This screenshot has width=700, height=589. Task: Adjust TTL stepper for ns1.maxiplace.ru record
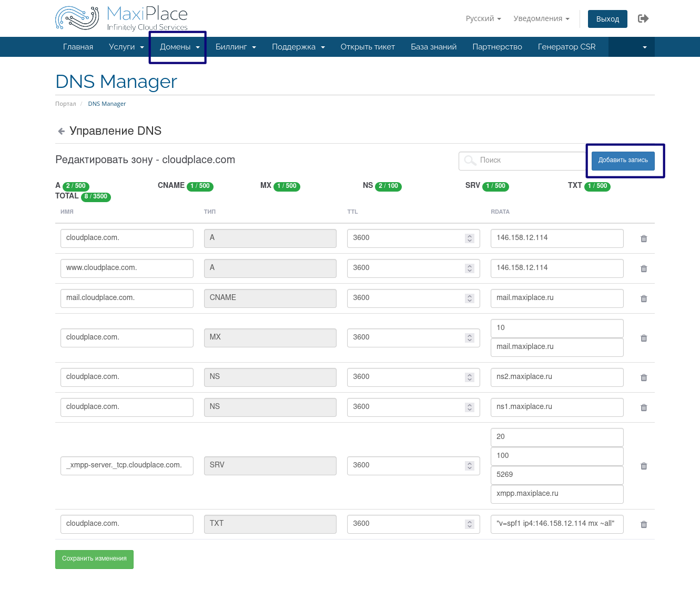[470, 407]
